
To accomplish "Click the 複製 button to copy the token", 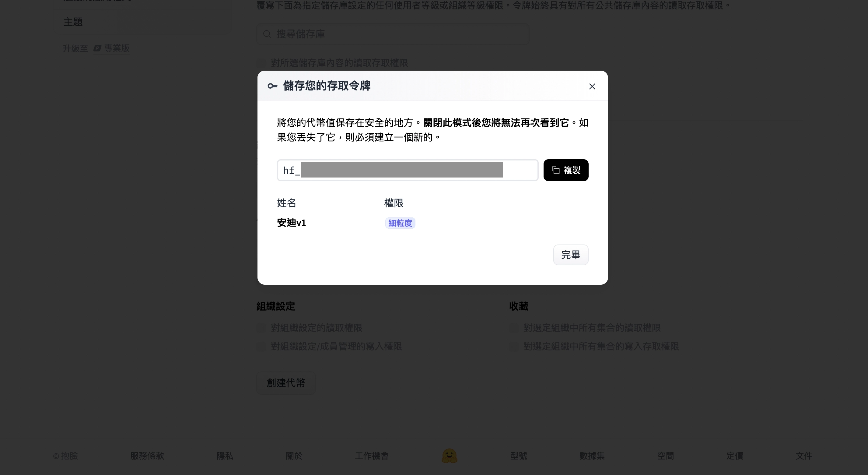I will pyautogui.click(x=566, y=170).
